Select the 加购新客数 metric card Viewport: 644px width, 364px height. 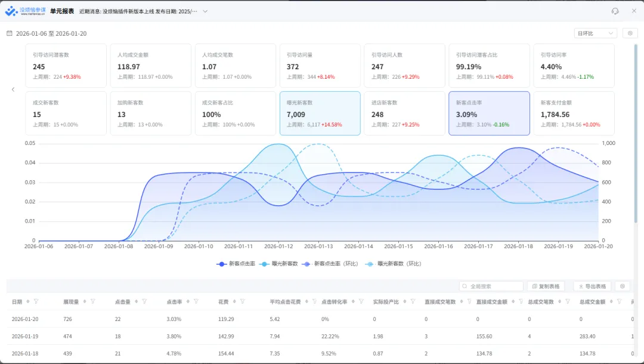pyautogui.click(x=151, y=113)
